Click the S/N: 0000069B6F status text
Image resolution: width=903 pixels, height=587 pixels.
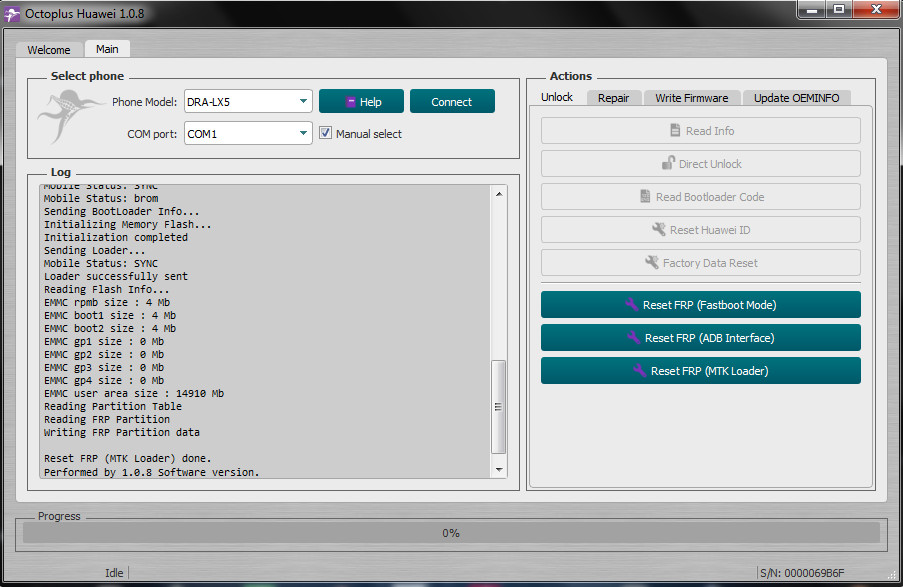[x=802, y=573]
